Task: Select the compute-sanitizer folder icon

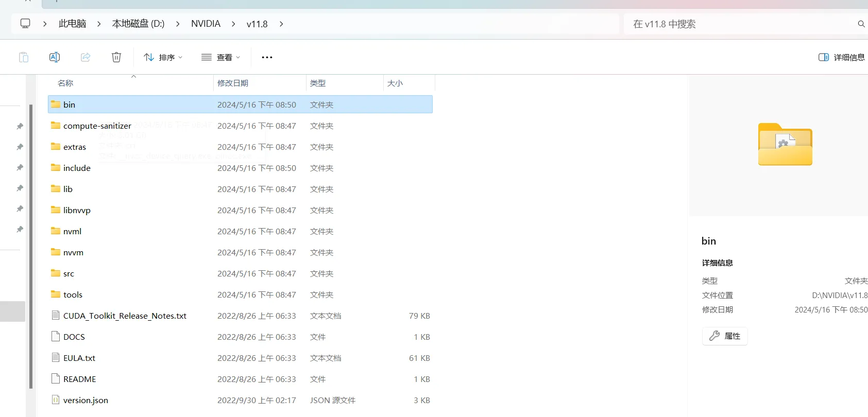Action: [56, 125]
